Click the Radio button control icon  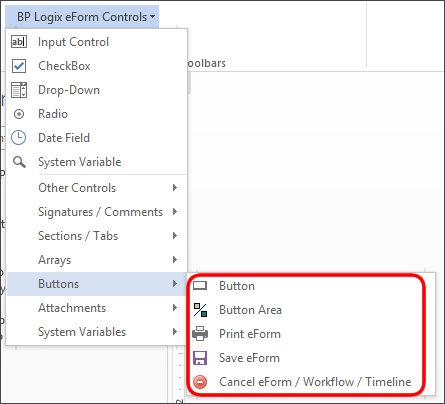tap(19, 114)
